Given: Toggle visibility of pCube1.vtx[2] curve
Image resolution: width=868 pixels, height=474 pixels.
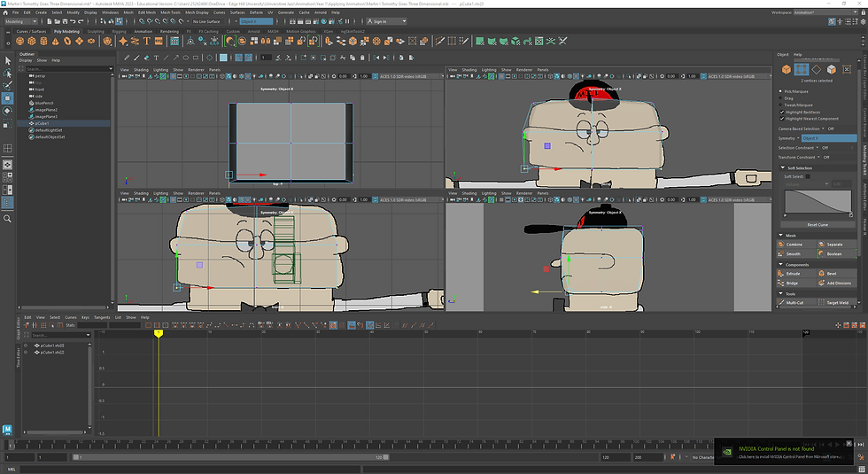Looking at the screenshot, I should 26,353.
